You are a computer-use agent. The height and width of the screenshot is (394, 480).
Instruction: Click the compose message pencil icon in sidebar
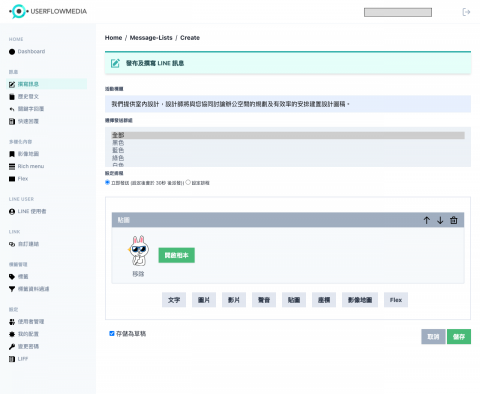(12, 84)
